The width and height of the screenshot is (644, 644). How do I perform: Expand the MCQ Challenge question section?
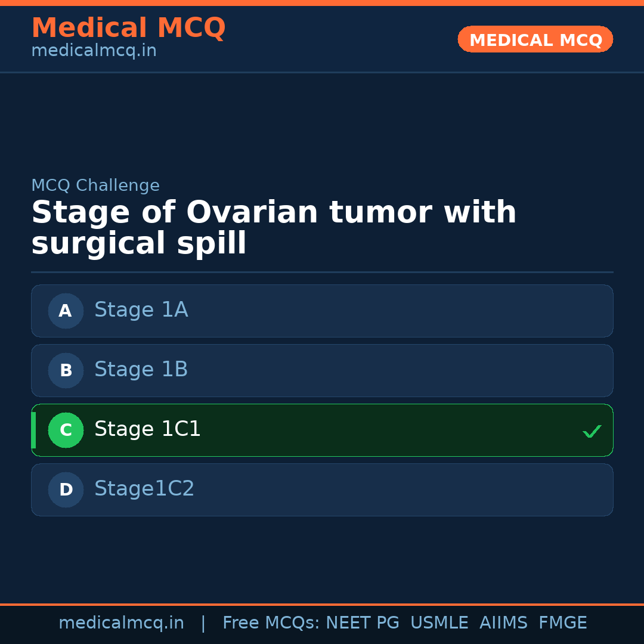pos(95,185)
